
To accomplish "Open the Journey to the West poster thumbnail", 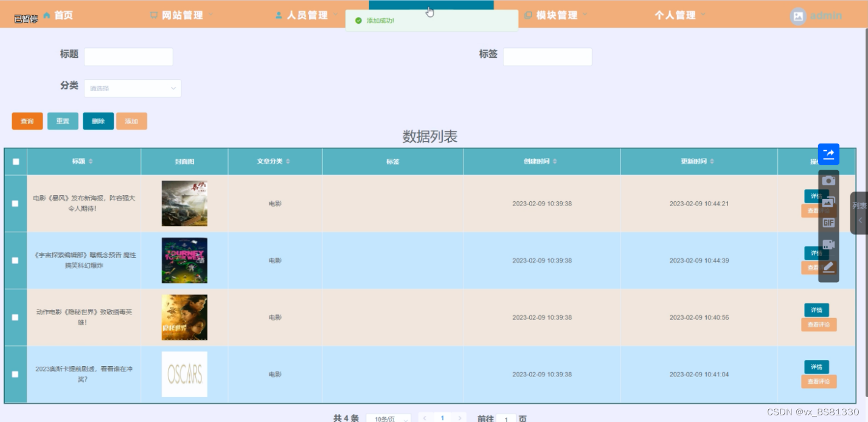I will tap(184, 260).
